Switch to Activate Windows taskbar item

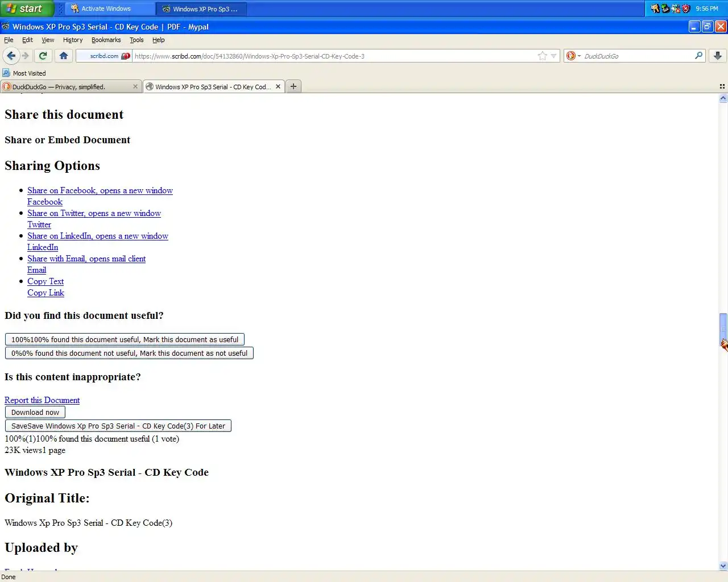point(109,9)
